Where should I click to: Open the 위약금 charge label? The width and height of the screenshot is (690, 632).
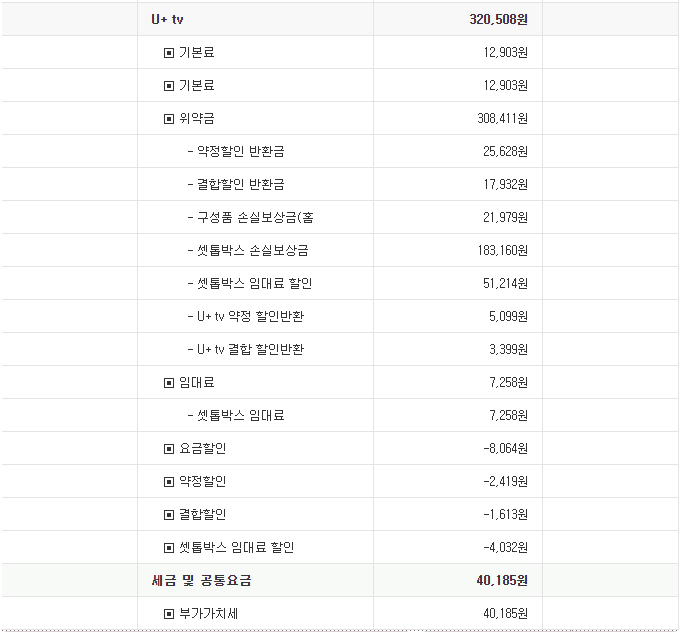coord(196,119)
